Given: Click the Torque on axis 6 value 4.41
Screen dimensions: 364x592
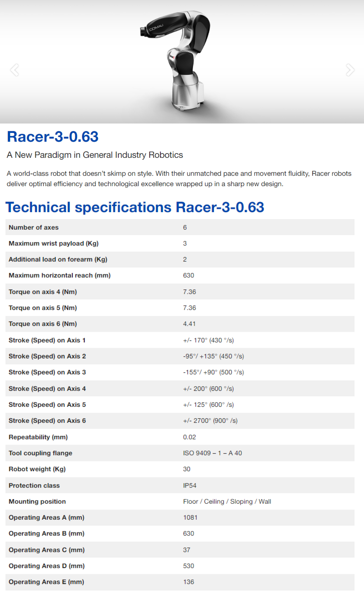Looking at the screenshot, I should tap(189, 324).
